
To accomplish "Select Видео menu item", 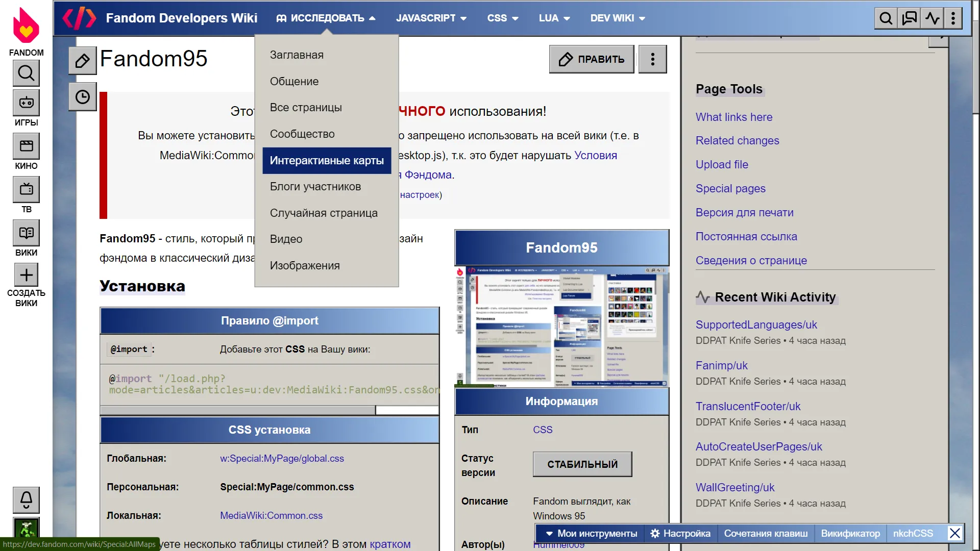I will [327, 239].
